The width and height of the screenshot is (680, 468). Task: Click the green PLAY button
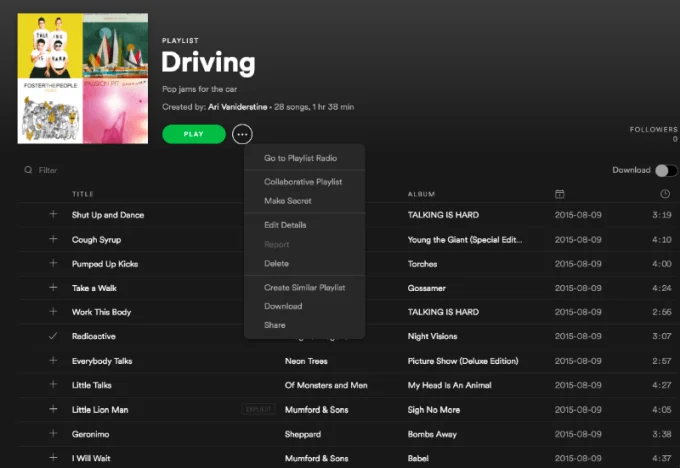coord(194,134)
